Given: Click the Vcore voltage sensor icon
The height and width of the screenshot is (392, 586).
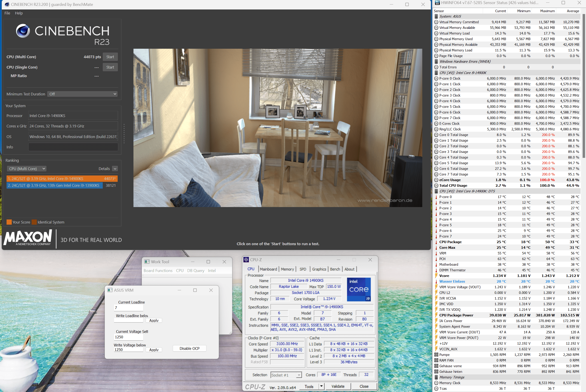Looking at the screenshot, I should [436, 276].
